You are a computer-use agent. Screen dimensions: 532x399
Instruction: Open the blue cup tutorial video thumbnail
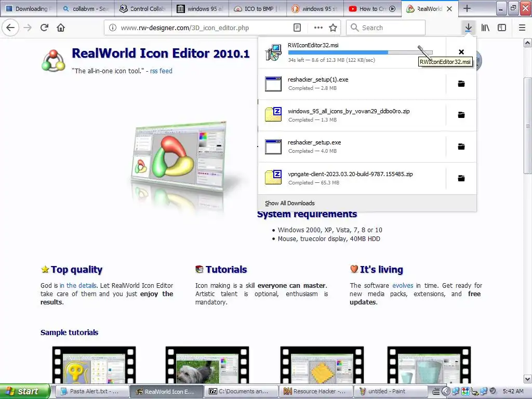coord(429,365)
